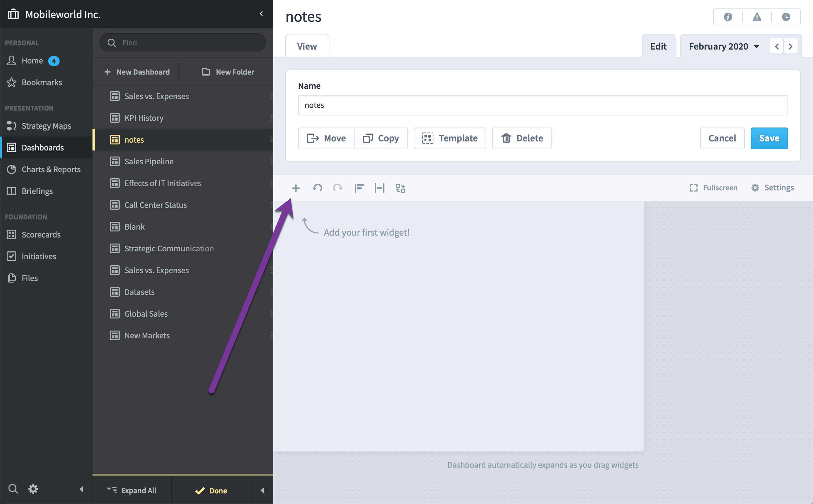Click the Name input field

pyautogui.click(x=543, y=105)
